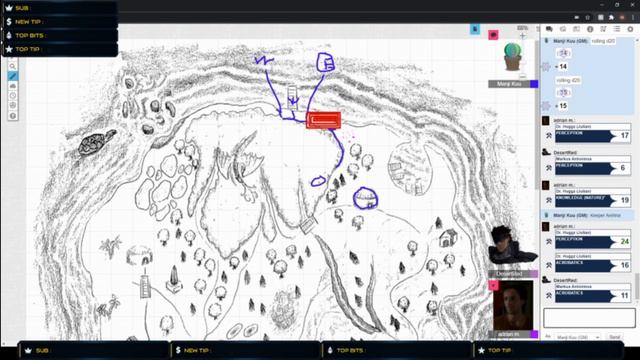Select the zoom magnifier tool
Screen dimensions: 640x360
(x=13, y=66)
